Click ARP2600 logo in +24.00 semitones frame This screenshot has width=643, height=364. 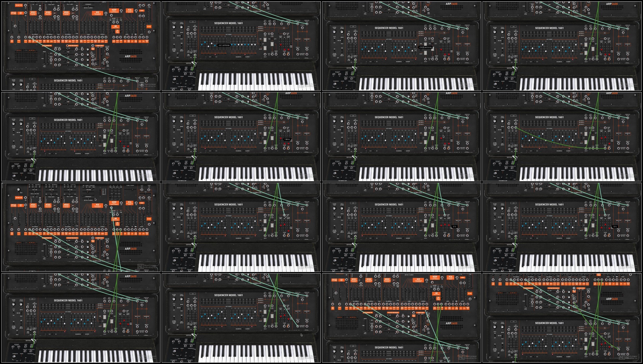pyautogui.click(x=451, y=4)
